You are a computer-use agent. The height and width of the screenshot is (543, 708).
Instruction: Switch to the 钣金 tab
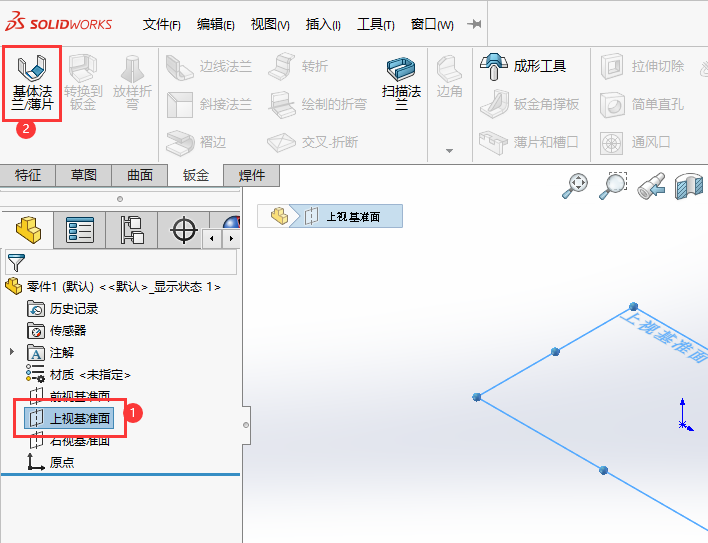click(196, 175)
